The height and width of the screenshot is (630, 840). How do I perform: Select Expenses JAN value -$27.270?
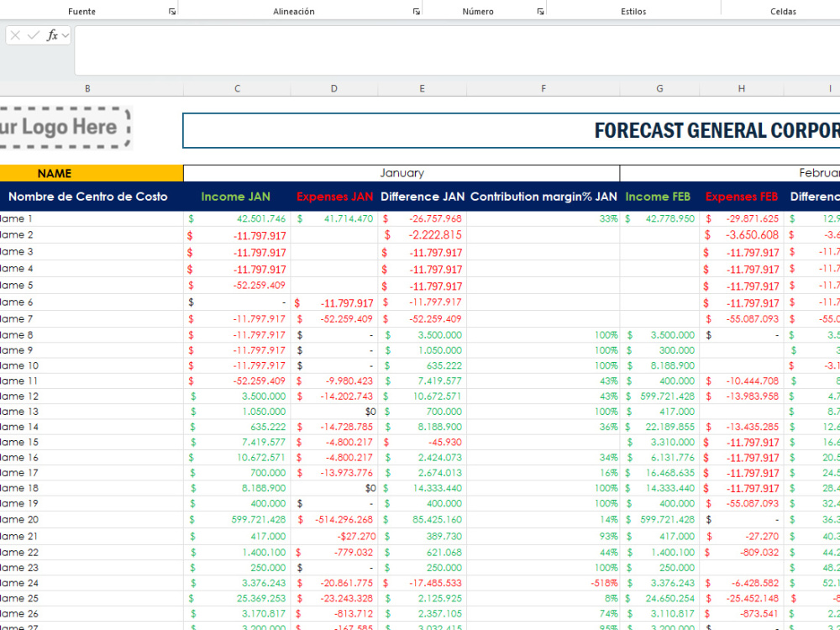click(334, 536)
